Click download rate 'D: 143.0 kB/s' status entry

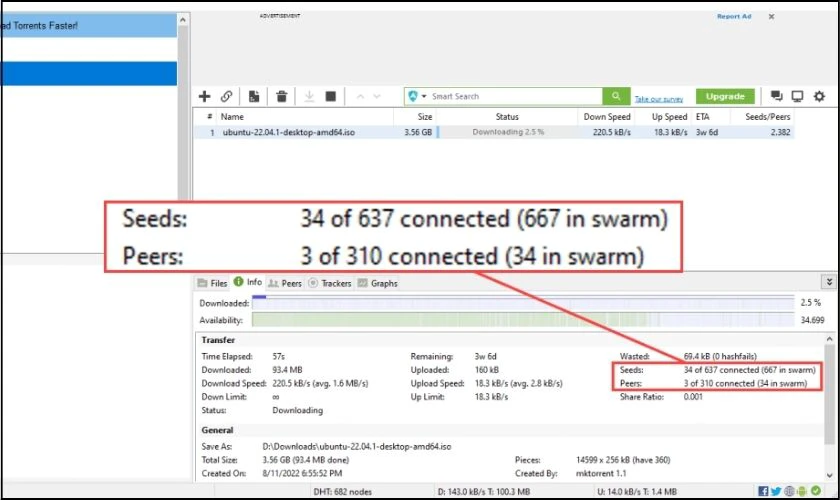tap(483, 491)
